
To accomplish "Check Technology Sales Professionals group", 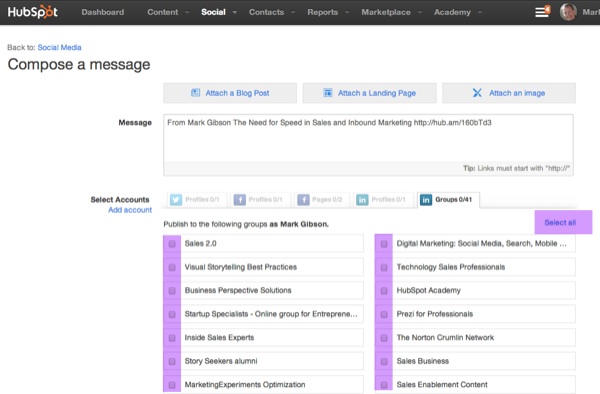I will (x=384, y=267).
